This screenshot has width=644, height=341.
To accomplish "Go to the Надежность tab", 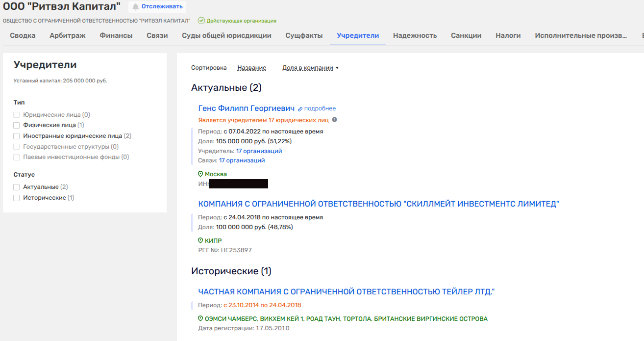I will (x=415, y=35).
